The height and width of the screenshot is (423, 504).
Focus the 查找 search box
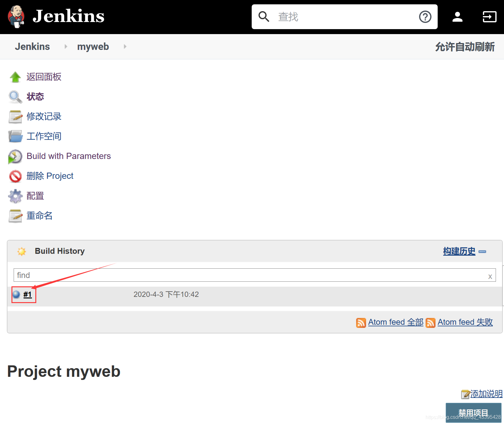[345, 17]
